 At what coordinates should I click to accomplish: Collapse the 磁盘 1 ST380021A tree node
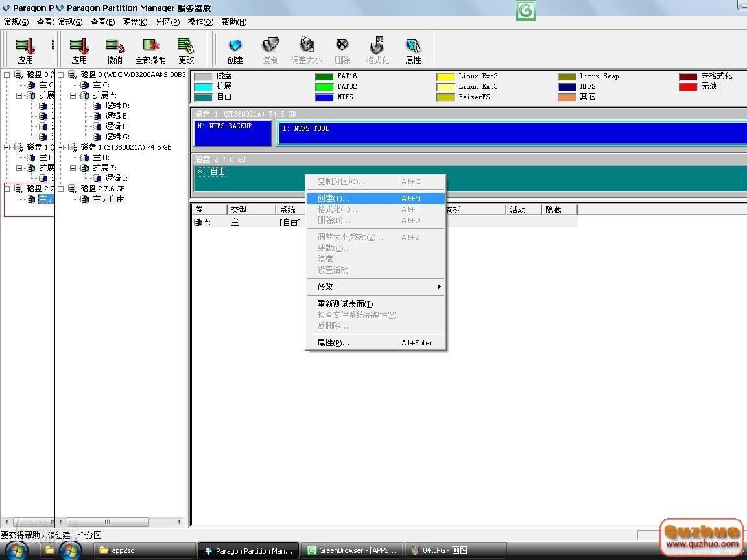[x=61, y=147]
